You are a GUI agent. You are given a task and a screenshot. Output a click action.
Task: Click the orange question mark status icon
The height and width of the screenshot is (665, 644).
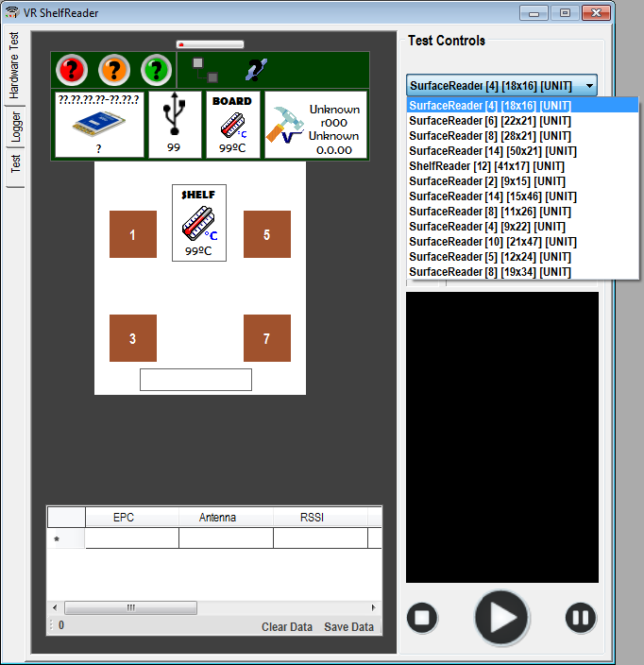(x=114, y=69)
